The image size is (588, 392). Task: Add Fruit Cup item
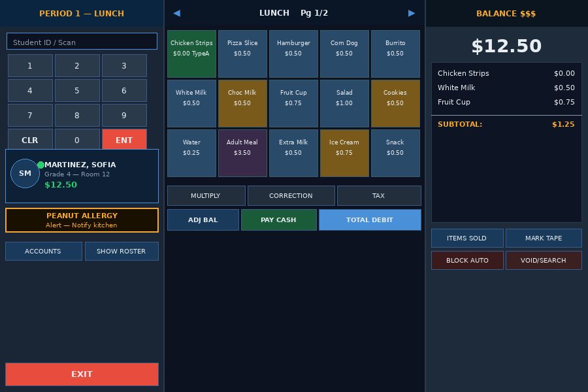(x=293, y=103)
